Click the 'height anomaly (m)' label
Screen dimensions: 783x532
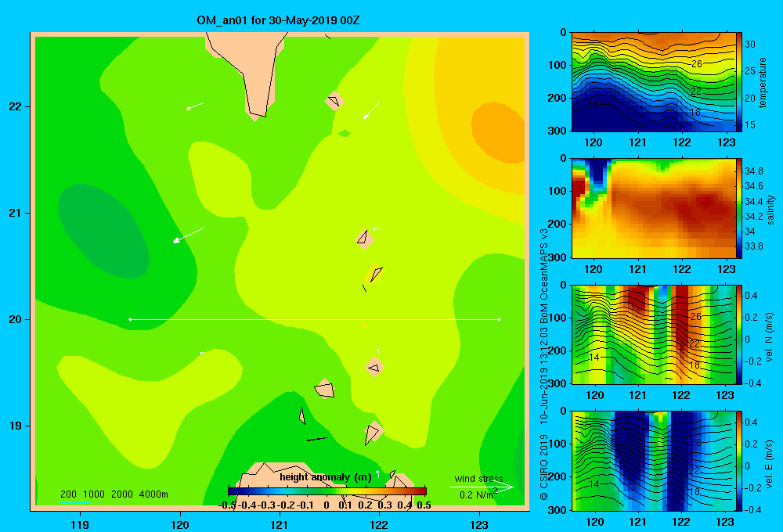(x=326, y=477)
